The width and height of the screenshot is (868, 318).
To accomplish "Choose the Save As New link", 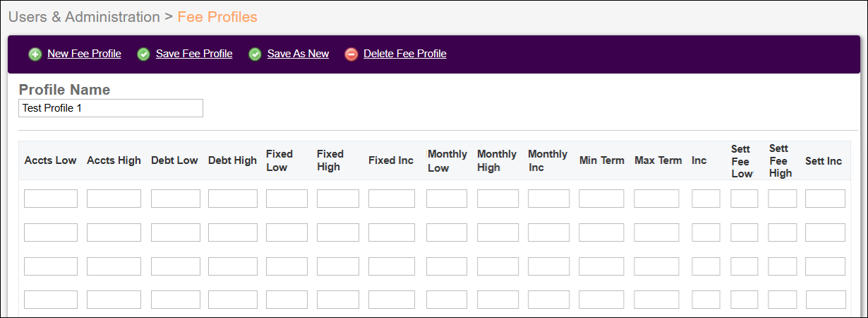I will tap(298, 54).
